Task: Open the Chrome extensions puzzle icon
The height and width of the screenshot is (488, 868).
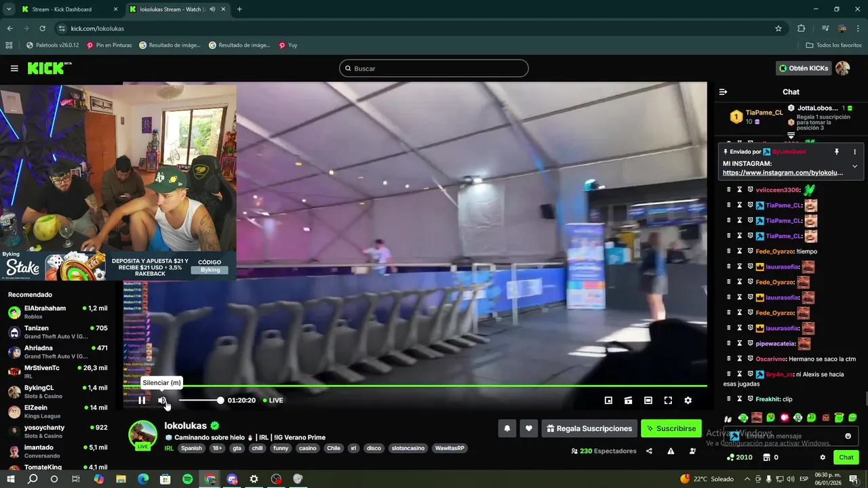Action: (801, 28)
